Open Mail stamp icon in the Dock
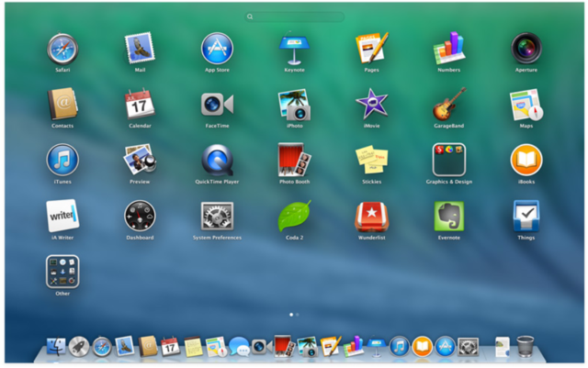The width and height of the screenshot is (588, 368). [125, 346]
